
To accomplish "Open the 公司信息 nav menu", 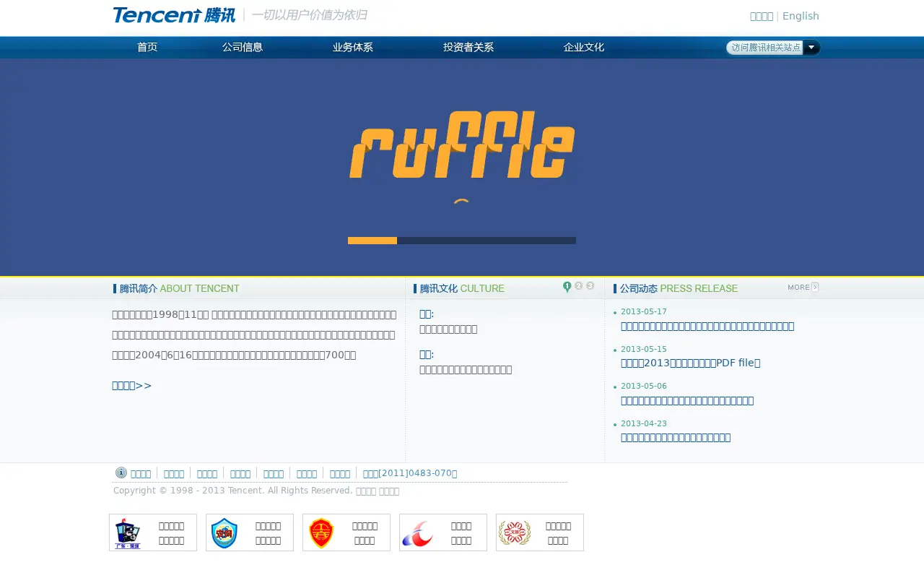I will click(243, 47).
